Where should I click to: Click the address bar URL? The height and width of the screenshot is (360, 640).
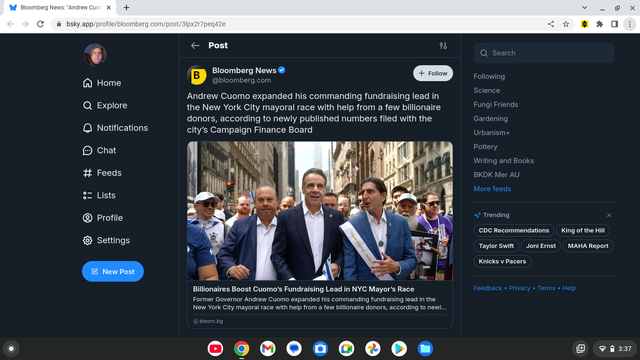146,24
